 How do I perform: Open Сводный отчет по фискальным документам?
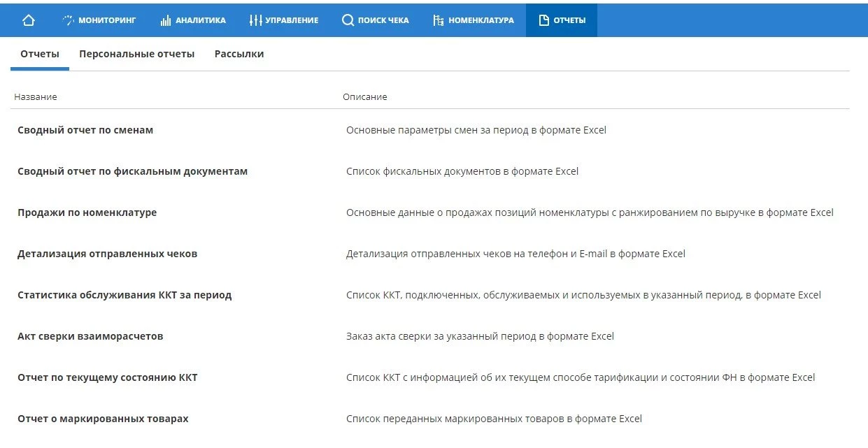tap(132, 171)
